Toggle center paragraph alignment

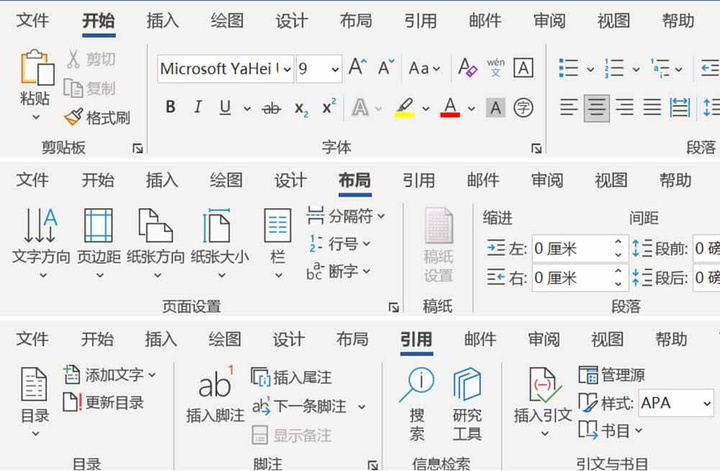pos(597,107)
